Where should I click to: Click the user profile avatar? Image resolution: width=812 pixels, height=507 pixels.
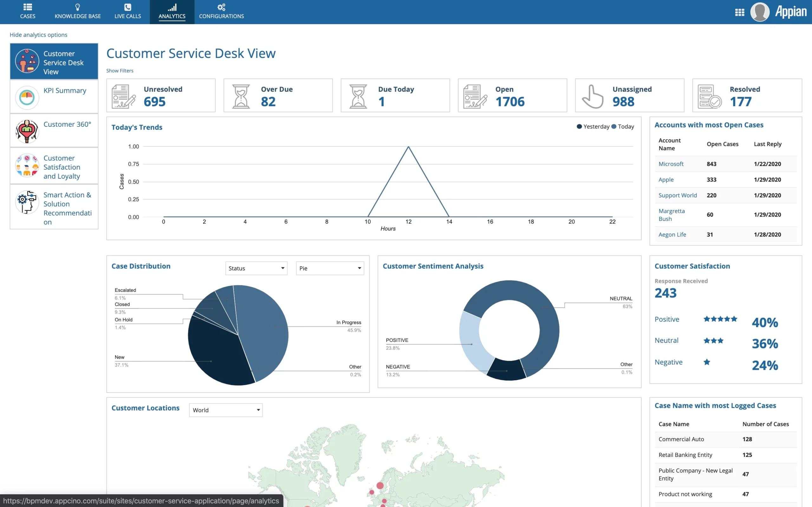point(760,12)
